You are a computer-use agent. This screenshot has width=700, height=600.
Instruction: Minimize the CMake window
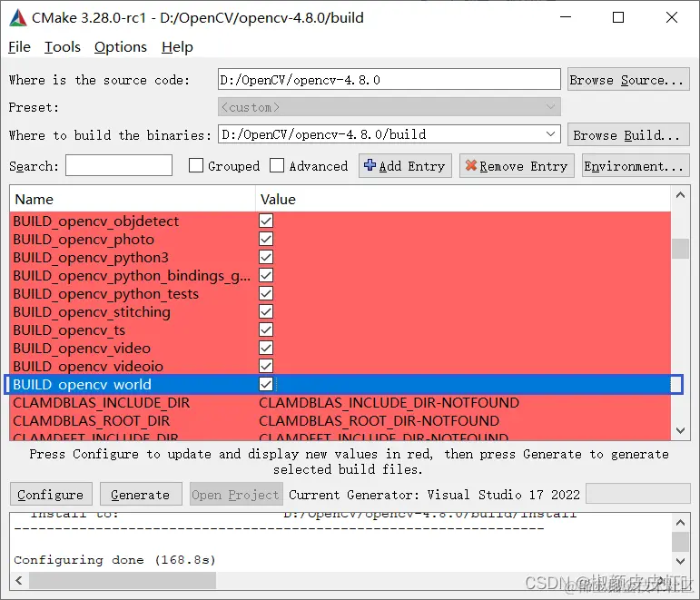pyautogui.click(x=566, y=17)
